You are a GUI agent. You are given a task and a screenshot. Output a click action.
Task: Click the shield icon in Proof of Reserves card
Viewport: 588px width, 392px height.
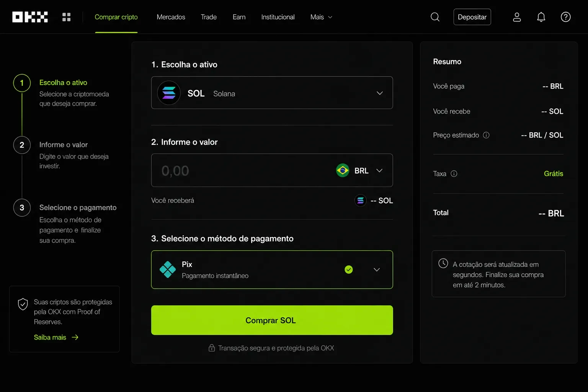23,304
